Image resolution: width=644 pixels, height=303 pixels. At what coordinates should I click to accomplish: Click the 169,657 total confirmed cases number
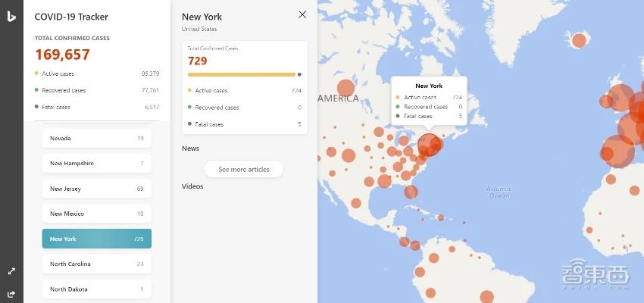62,55
